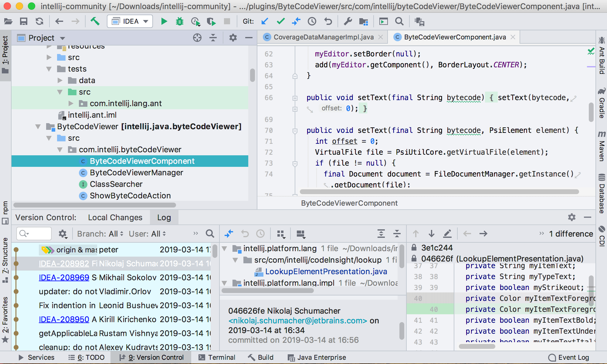Switch to the Local Changes tab
The height and width of the screenshot is (364, 607).
(115, 217)
